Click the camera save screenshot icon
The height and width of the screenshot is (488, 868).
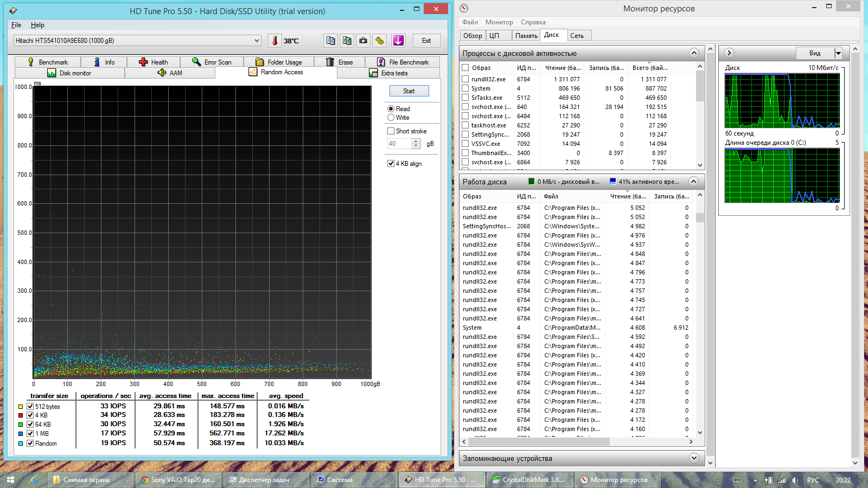(363, 41)
